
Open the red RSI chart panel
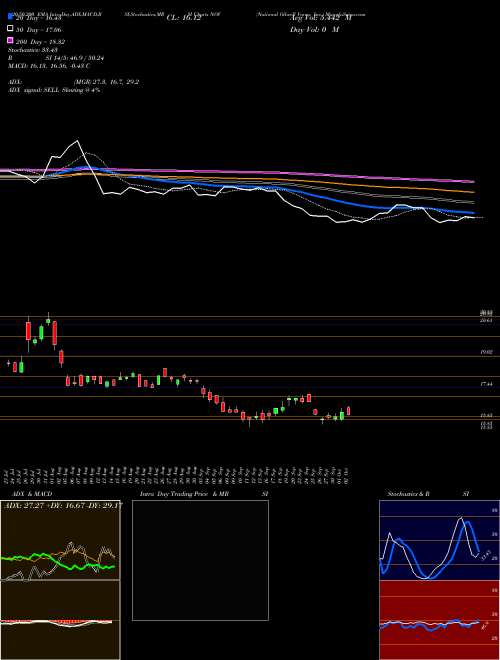tap(439, 620)
